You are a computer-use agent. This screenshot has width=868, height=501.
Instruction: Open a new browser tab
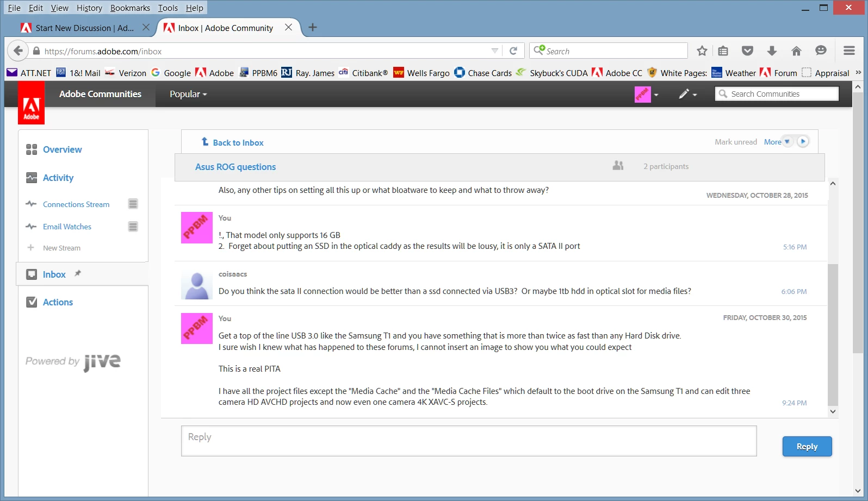(x=313, y=27)
